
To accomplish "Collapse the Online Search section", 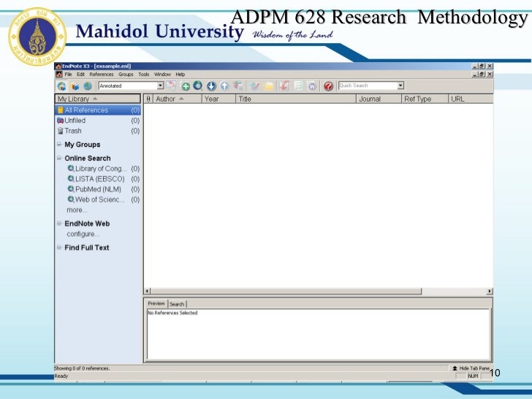I will tap(59, 158).
